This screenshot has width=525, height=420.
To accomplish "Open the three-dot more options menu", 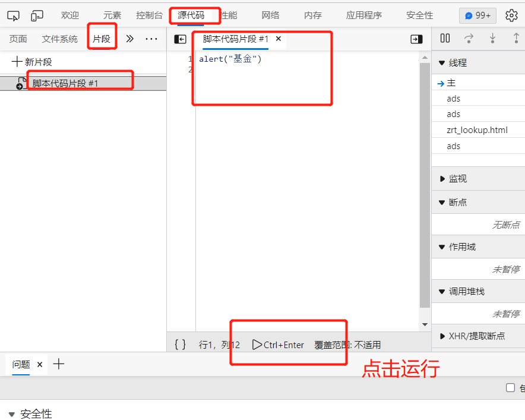I will [x=151, y=39].
